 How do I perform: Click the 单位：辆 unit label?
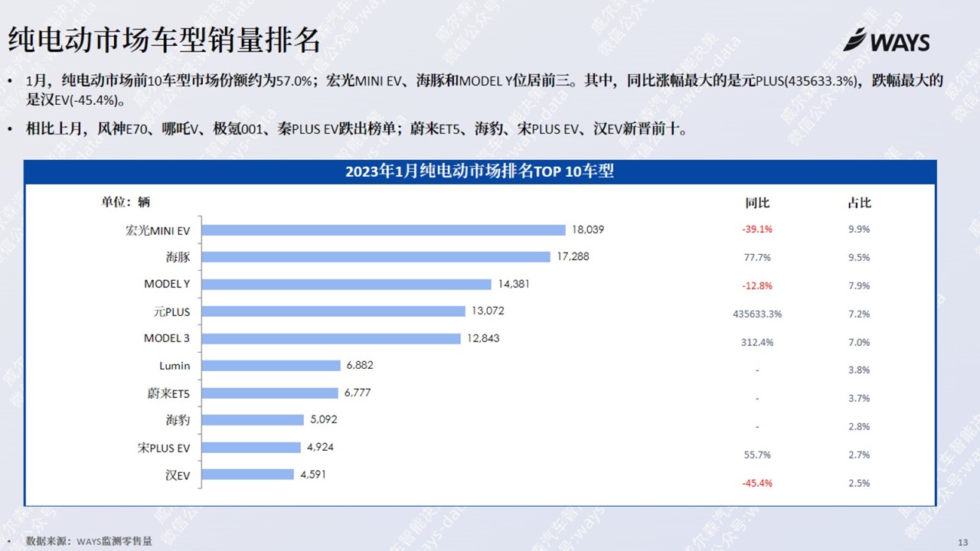pyautogui.click(x=126, y=202)
